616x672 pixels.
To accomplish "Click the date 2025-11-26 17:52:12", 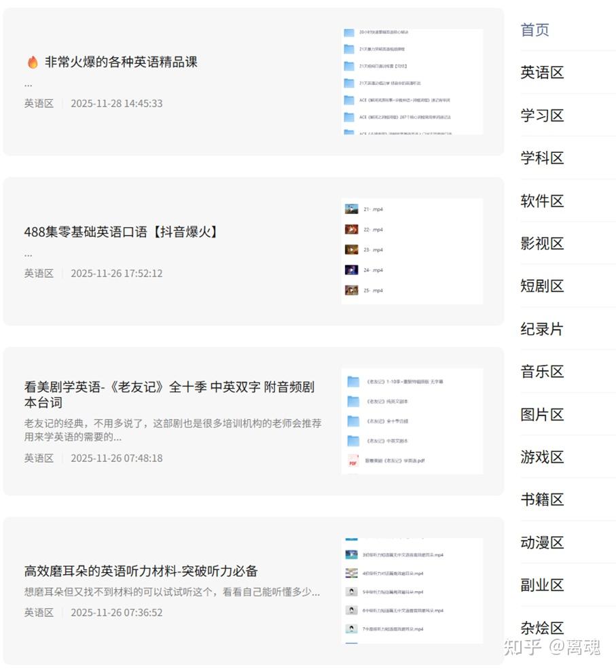I will tap(117, 273).
